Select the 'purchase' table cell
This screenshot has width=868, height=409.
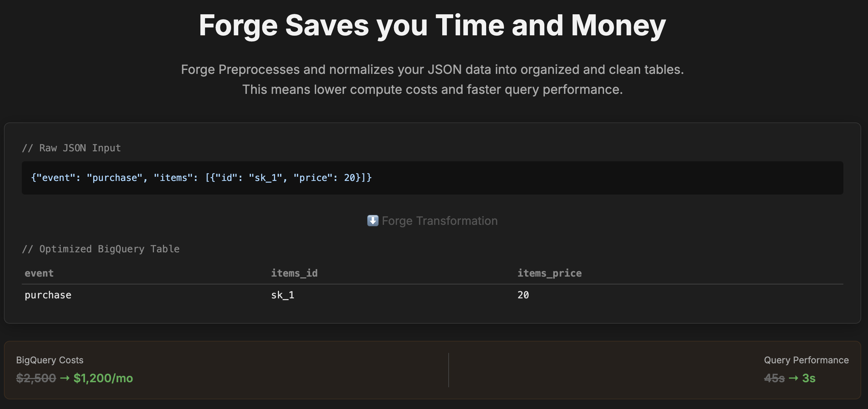[x=48, y=295]
